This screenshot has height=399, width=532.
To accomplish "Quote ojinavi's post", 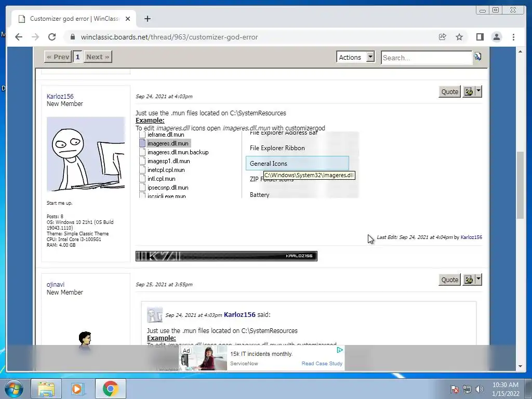I will (449, 280).
